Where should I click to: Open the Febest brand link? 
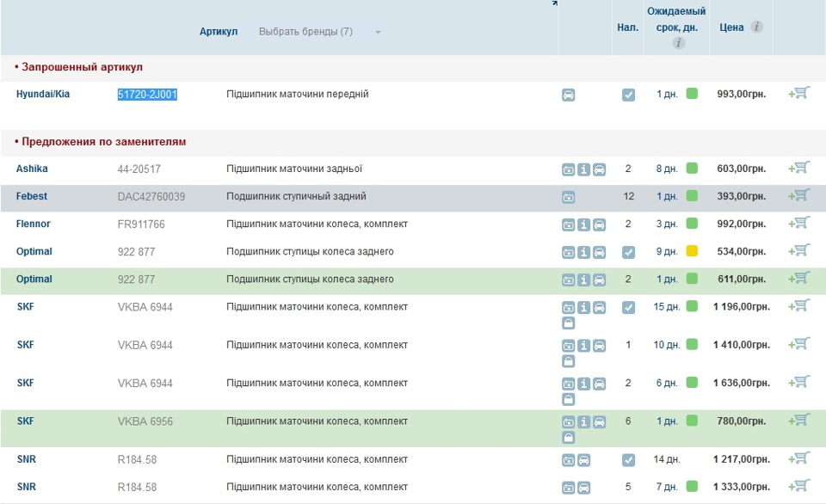tap(32, 196)
